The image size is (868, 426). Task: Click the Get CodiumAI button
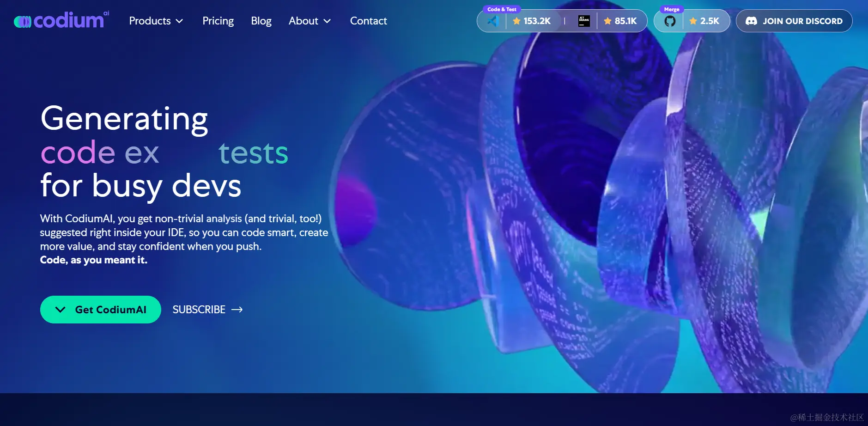101,310
